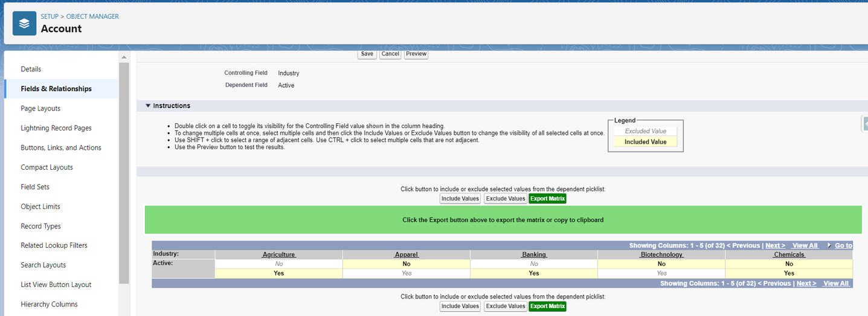Toggle the Yes cell under Apparel

click(x=406, y=273)
